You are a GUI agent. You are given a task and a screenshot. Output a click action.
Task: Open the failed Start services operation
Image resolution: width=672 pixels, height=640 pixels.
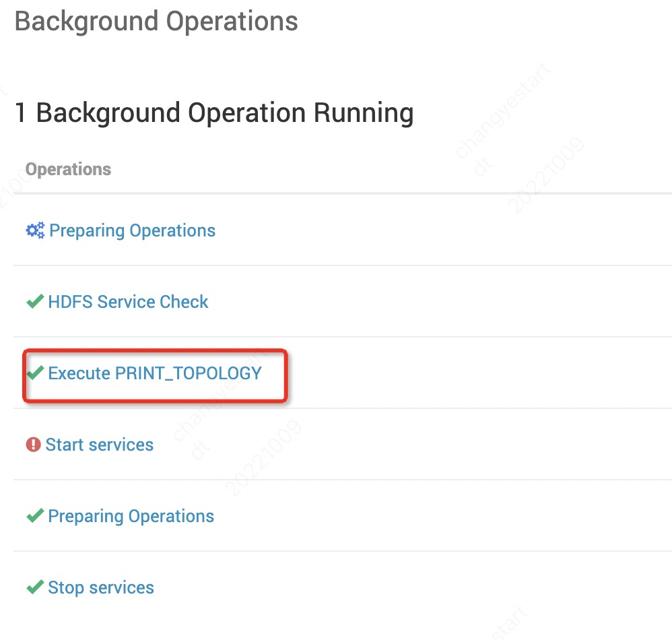click(x=100, y=445)
